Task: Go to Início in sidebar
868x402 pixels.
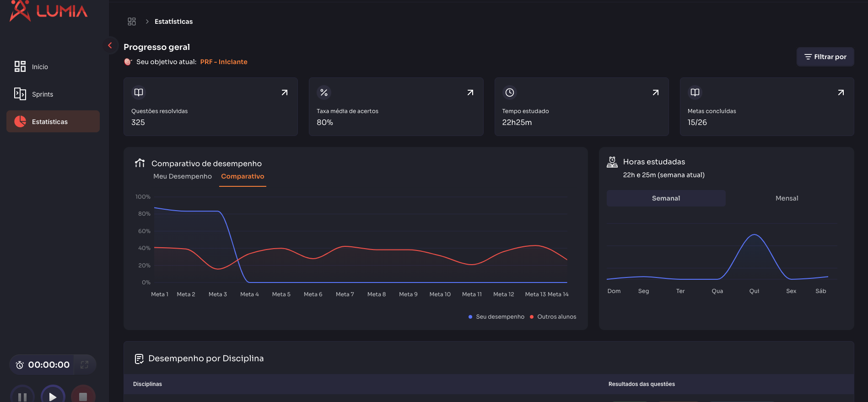Action: point(40,67)
